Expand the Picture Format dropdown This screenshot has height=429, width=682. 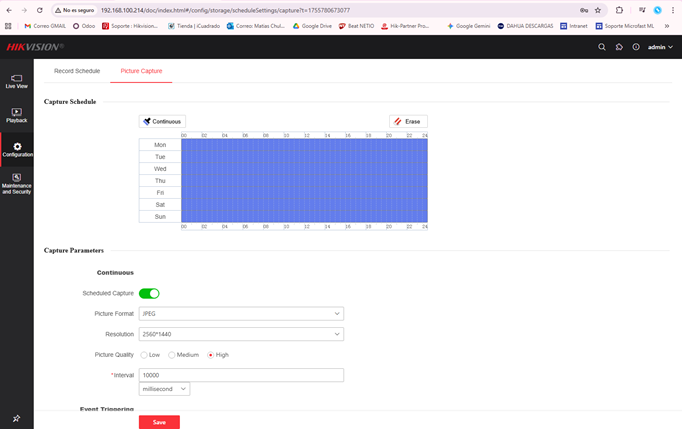click(x=241, y=314)
